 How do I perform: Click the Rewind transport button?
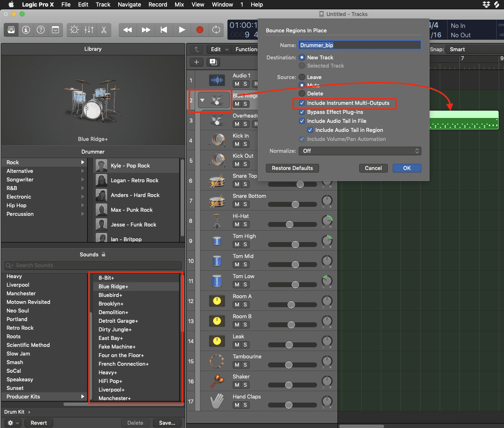(x=128, y=30)
